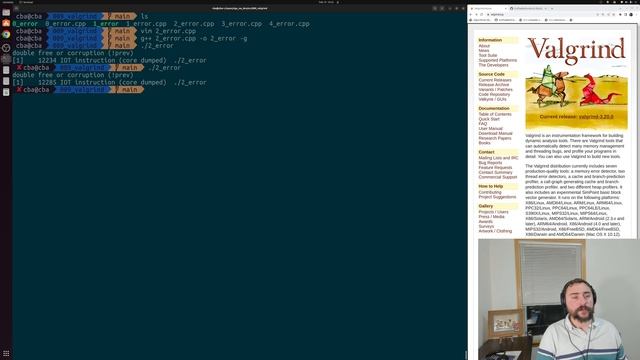Image resolution: width=640 pixels, height=360 pixels.
Task: Open OBS Studio from the dock
Action: (x=6, y=48)
